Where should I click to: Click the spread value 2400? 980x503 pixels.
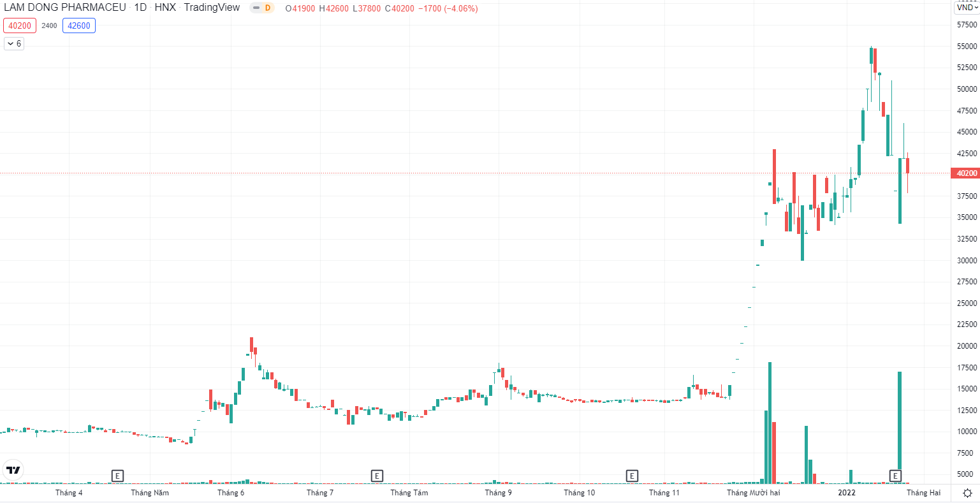(x=49, y=26)
